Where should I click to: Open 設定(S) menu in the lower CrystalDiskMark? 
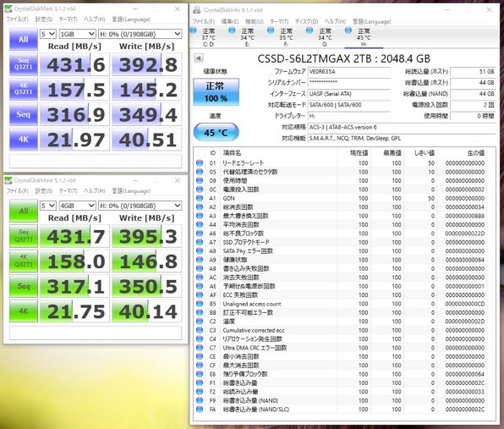coord(44,191)
